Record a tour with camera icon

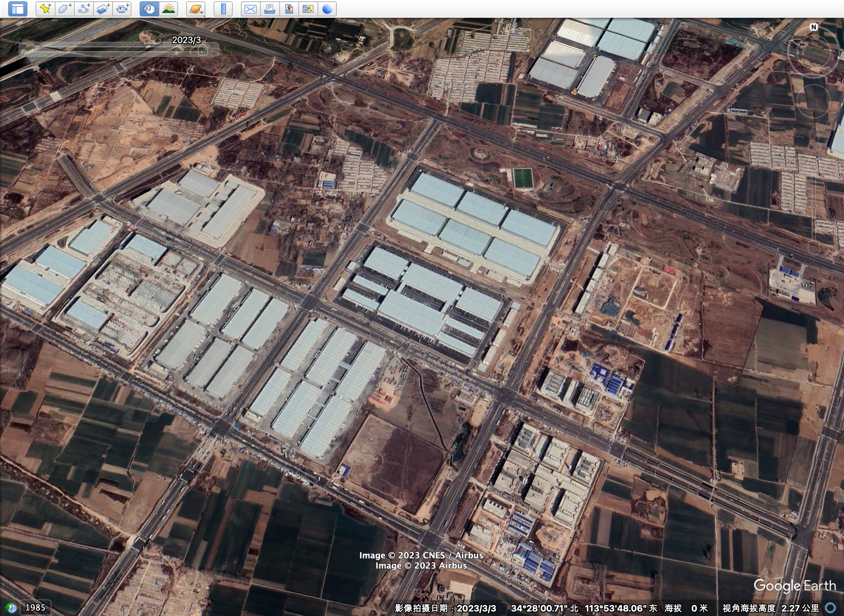coord(122,9)
